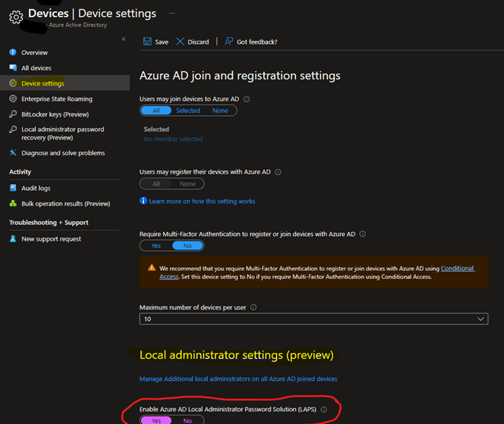This screenshot has height=424, width=504.
Task: Open Enterprise State Roaming page
Action: pyautogui.click(x=57, y=99)
